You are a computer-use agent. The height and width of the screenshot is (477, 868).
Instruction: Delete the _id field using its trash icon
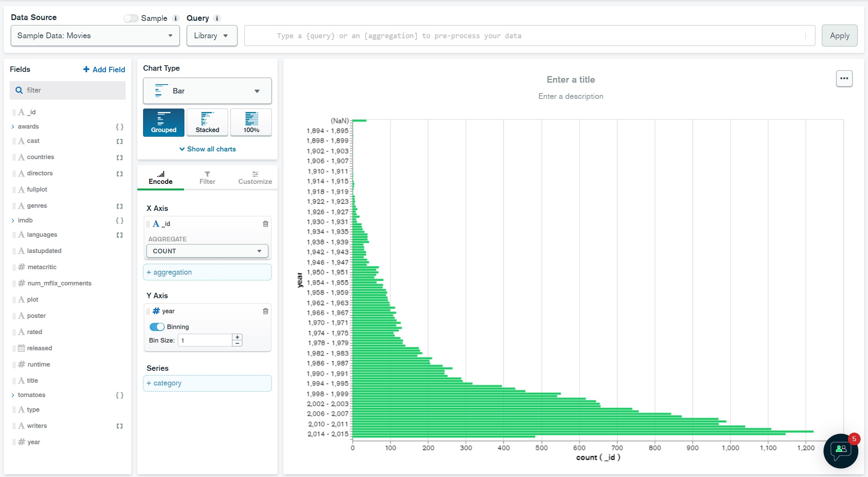[x=266, y=224]
